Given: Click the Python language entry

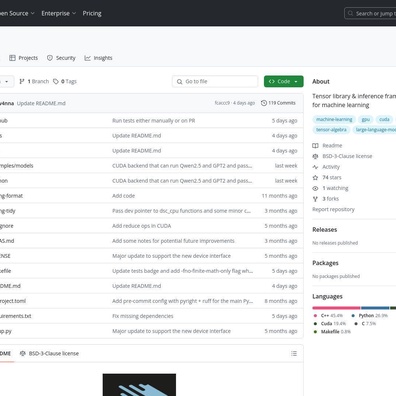Looking at the screenshot, I should point(370,315).
